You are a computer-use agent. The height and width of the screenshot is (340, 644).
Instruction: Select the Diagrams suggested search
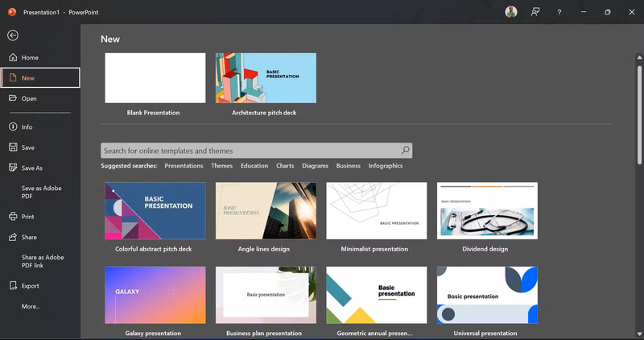pyautogui.click(x=315, y=166)
